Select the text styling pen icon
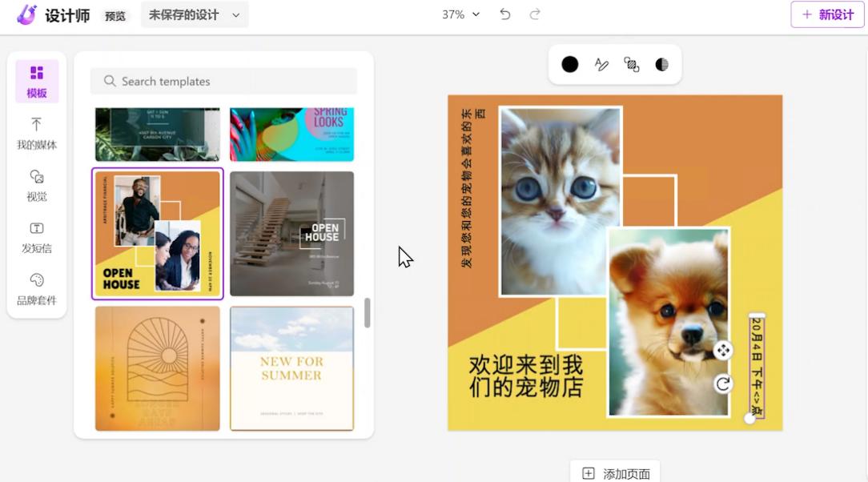 point(601,64)
